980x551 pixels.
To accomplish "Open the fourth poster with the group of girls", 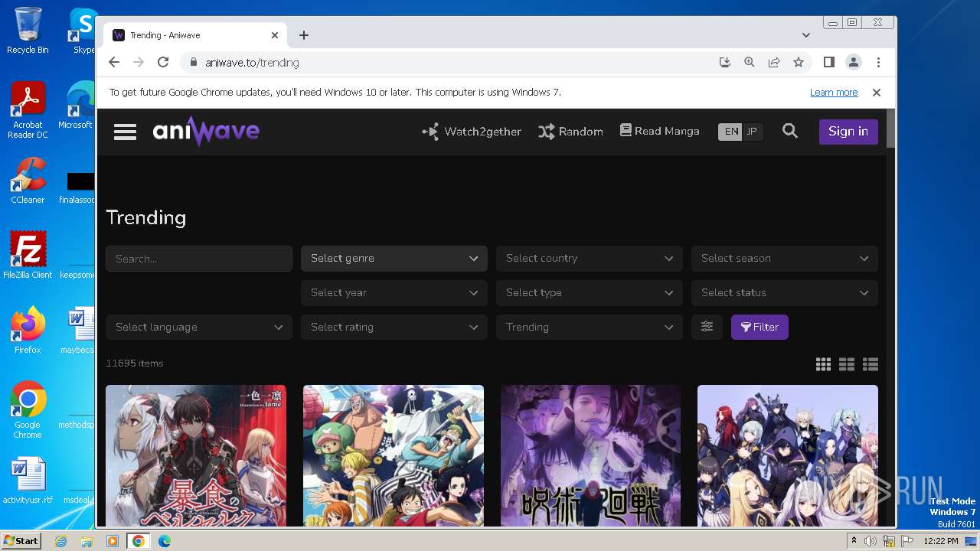I will click(788, 455).
